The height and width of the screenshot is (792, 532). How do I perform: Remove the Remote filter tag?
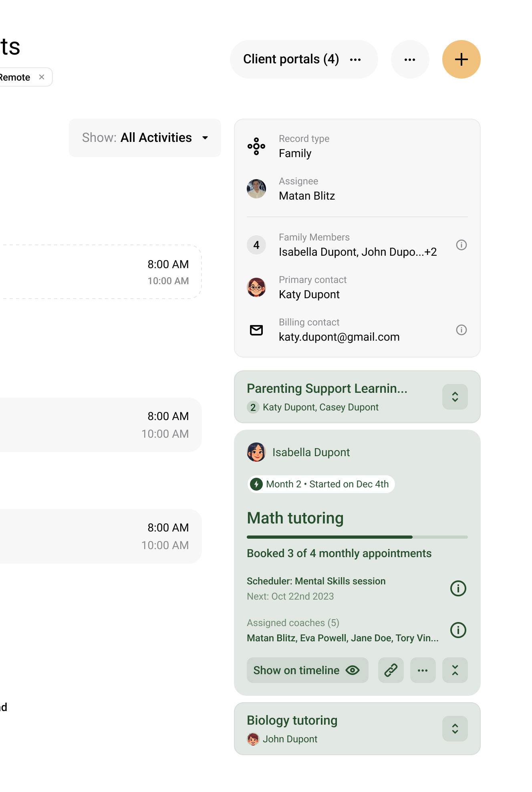[x=42, y=77]
